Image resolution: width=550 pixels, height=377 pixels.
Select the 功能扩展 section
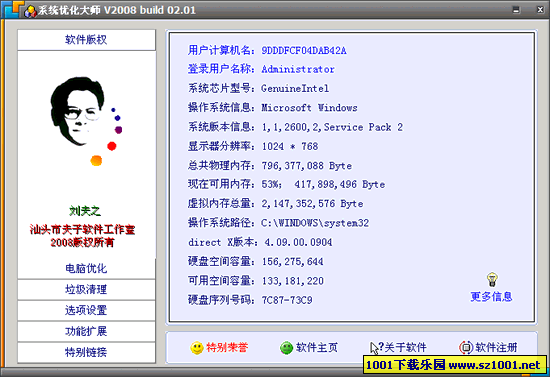86,331
